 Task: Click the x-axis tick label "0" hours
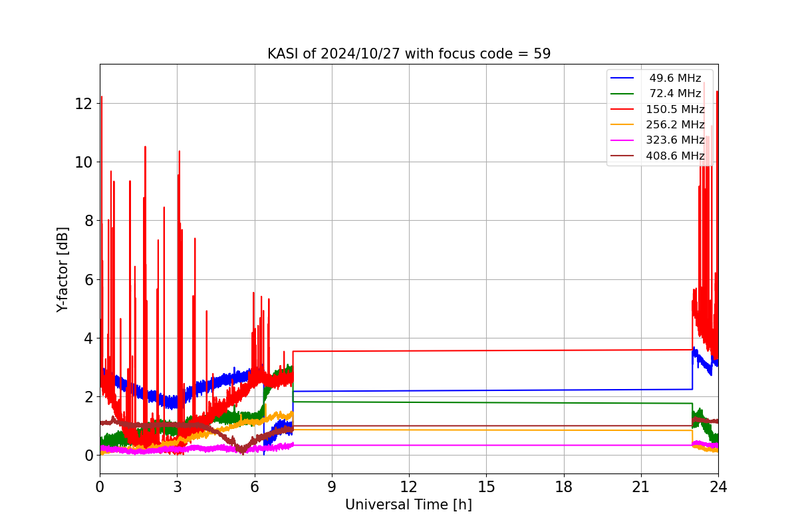pyautogui.click(x=100, y=487)
